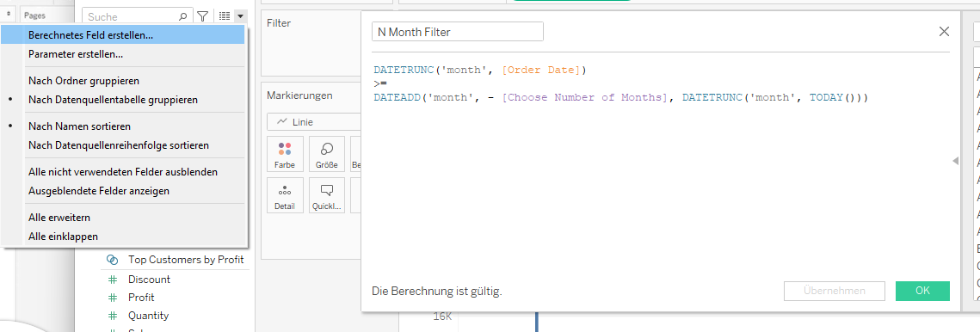The image size is (980, 332).
Task: Click the N Month Filter name field
Action: 458,32
